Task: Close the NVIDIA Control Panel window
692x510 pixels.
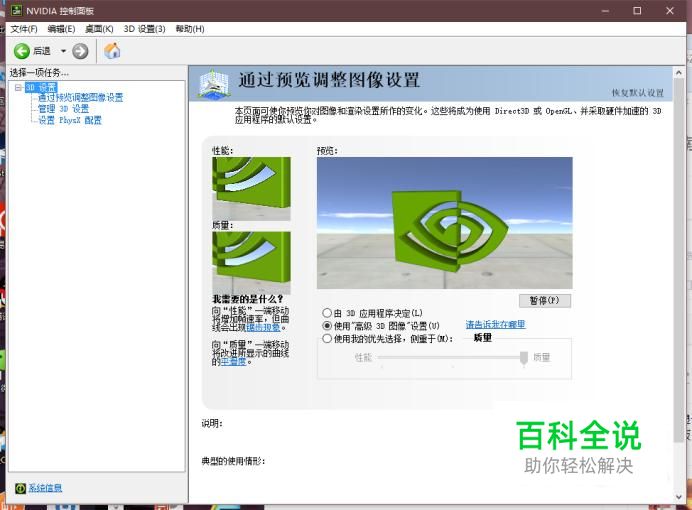Action: point(670,11)
